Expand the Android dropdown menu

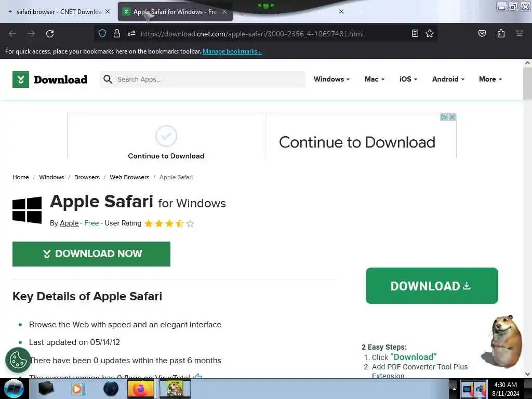(448, 79)
